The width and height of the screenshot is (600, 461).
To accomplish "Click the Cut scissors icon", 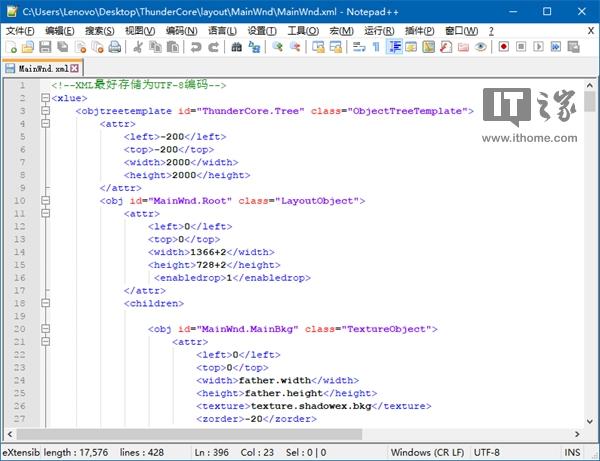I will (139, 47).
